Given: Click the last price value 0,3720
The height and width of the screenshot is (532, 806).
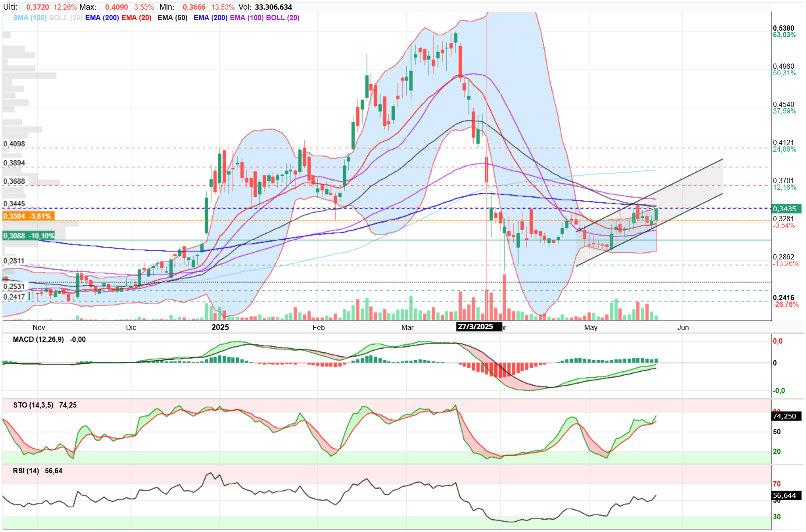Looking at the screenshot, I should coord(38,7).
